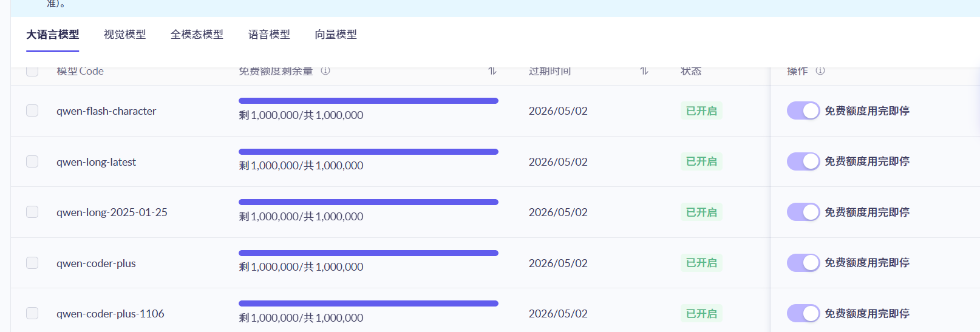Click the 已开启 status tag for qwen-flash-character

(701, 111)
